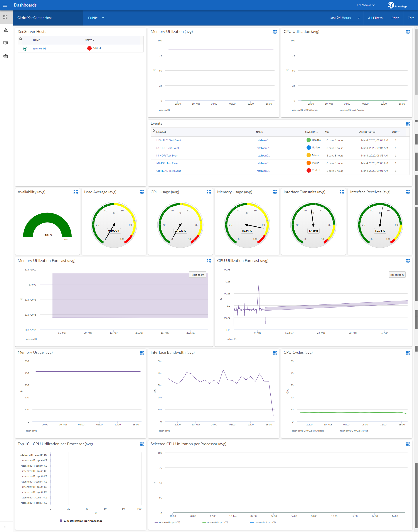The width and height of the screenshot is (418, 532).
Task: Open the hamburger navigation menu
Action: point(5,5)
